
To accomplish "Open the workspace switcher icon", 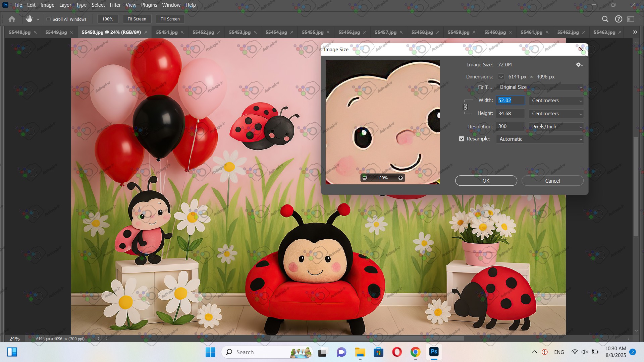I will point(631,19).
